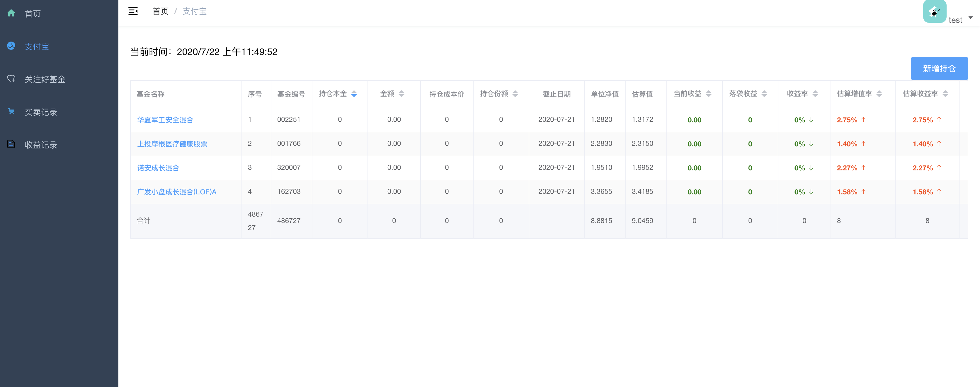Sort by 估算收益率 column arrows
This screenshot has height=387, width=980.
[945, 94]
